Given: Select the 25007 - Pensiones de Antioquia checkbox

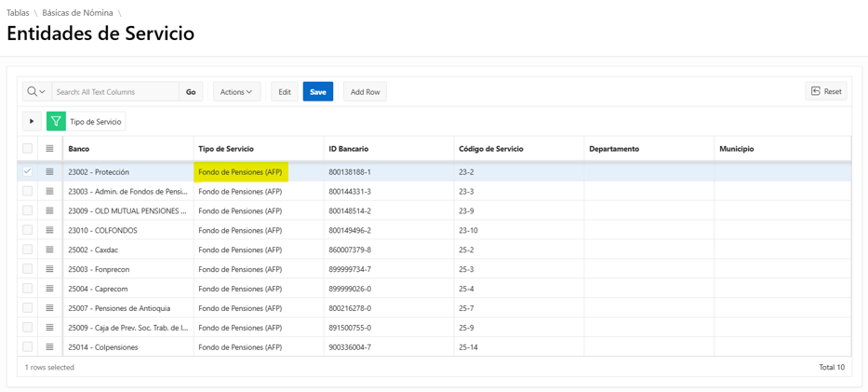Looking at the screenshot, I should tap(27, 307).
